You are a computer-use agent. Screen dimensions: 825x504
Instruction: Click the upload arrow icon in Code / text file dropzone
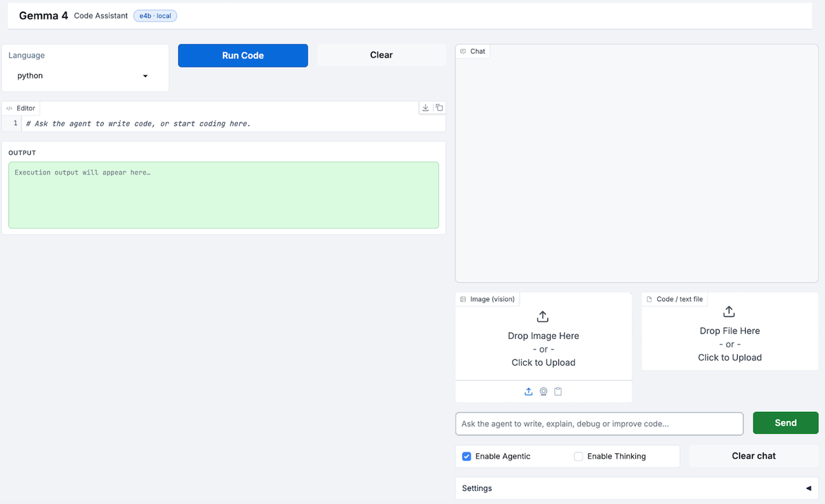pyautogui.click(x=729, y=311)
